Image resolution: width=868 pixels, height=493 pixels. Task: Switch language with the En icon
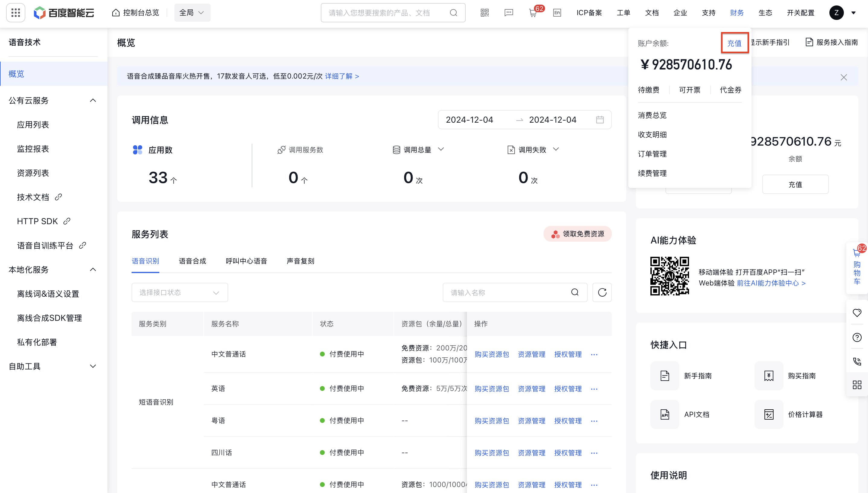tap(557, 13)
